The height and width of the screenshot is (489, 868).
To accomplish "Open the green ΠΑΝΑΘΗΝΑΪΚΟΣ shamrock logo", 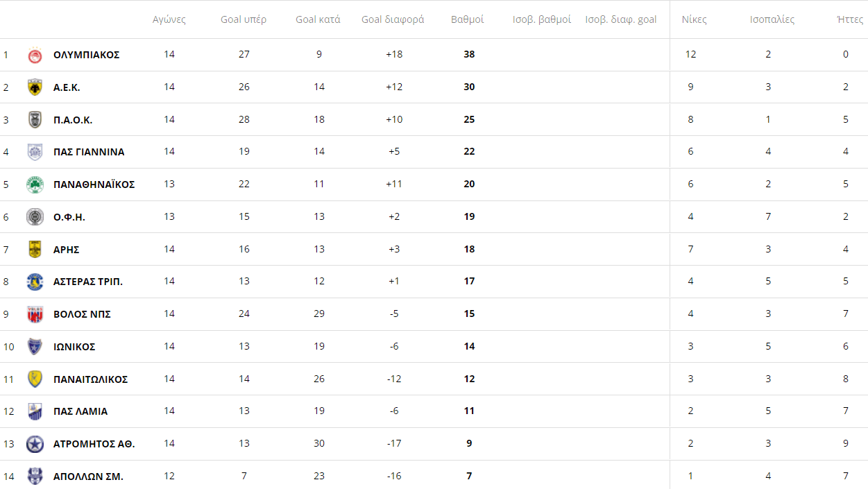I will tap(35, 185).
